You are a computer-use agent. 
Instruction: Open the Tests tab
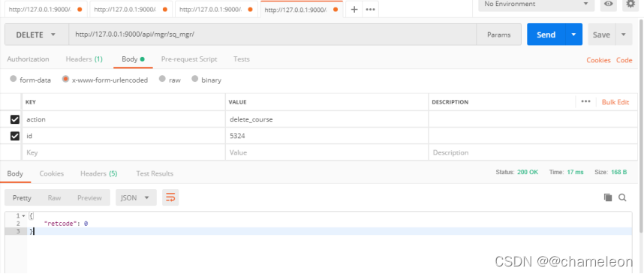[242, 59]
